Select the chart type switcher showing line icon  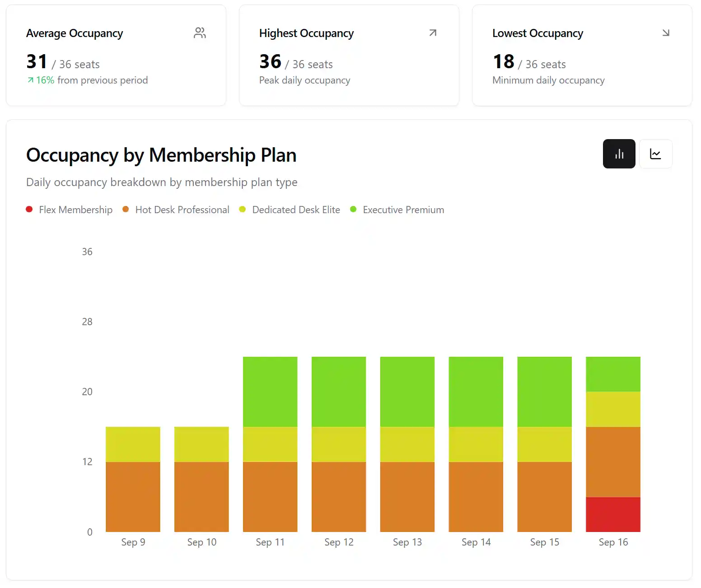click(x=656, y=154)
